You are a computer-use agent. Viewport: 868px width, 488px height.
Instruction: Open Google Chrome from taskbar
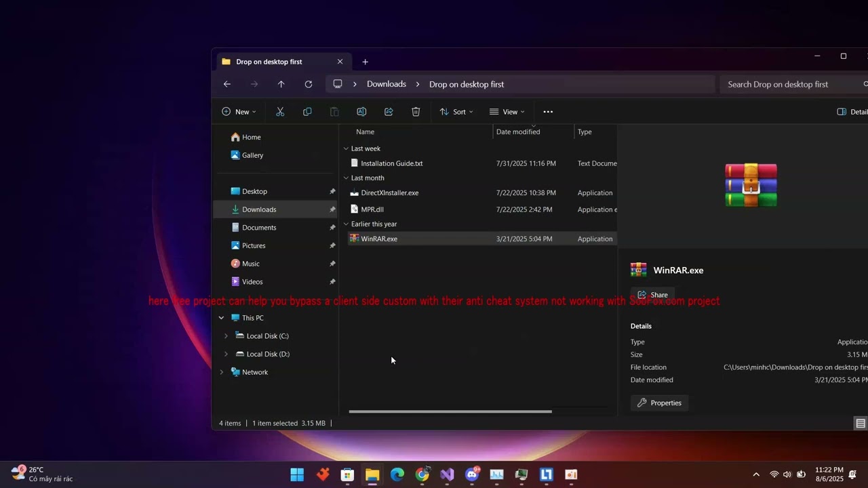coord(422,474)
